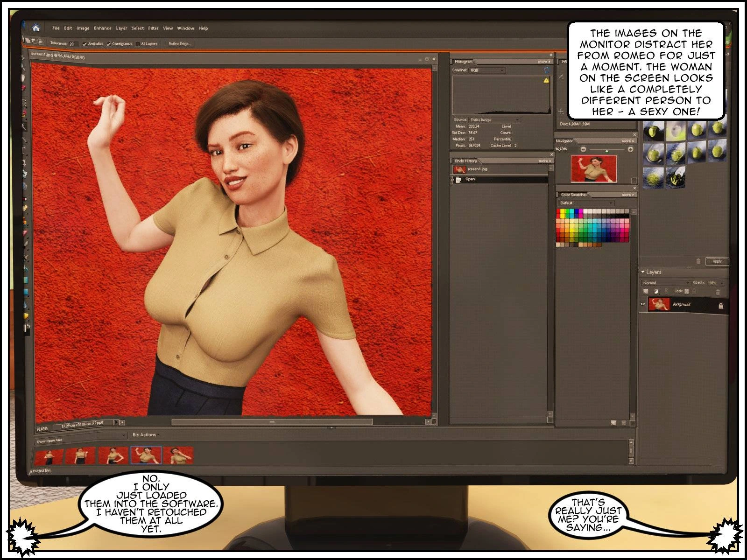The height and width of the screenshot is (560, 747).
Task: Click the create adjustment layer icon
Action: (x=656, y=292)
